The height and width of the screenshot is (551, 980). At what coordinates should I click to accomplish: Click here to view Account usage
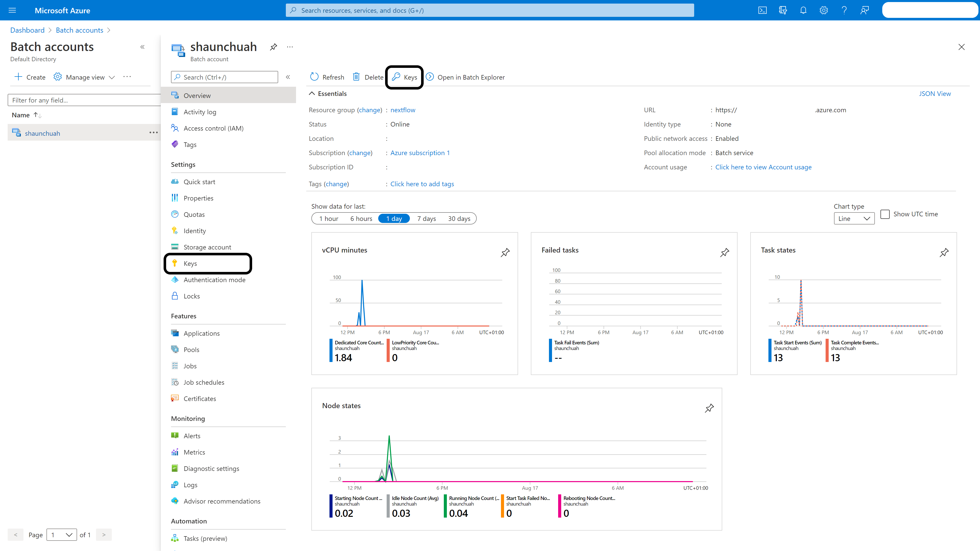pyautogui.click(x=763, y=167)
